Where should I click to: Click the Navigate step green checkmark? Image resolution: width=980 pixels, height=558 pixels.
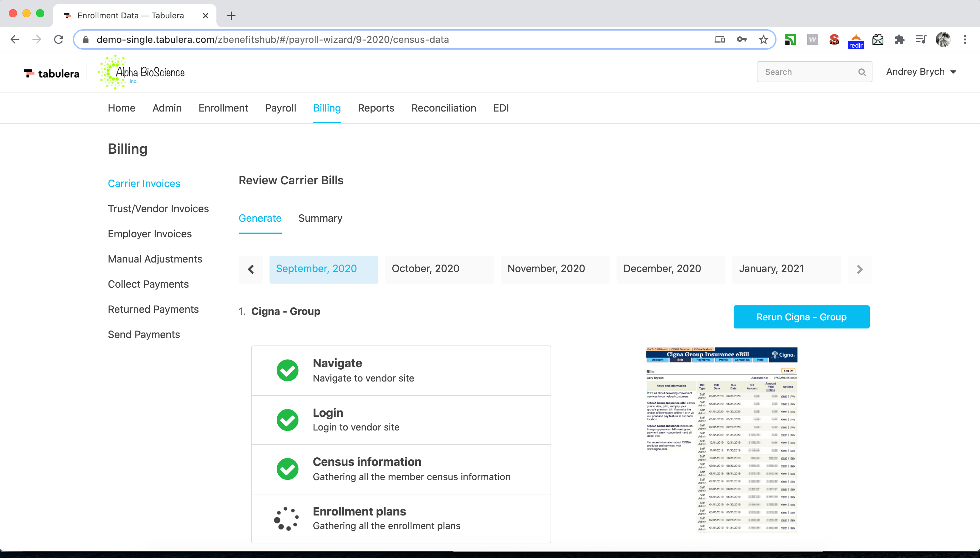click(287, 370)
